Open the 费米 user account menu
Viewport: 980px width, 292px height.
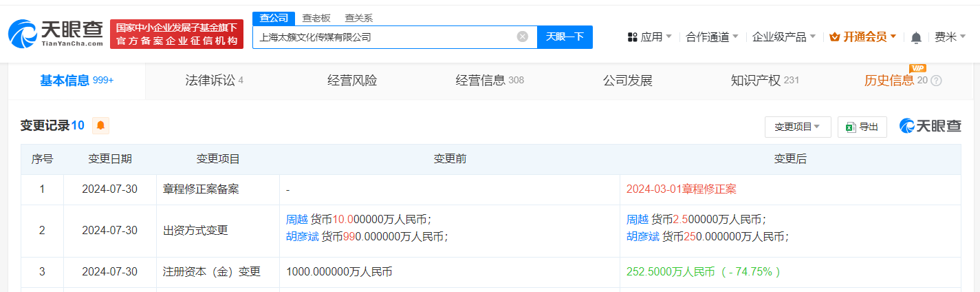[x=950, y=37]
